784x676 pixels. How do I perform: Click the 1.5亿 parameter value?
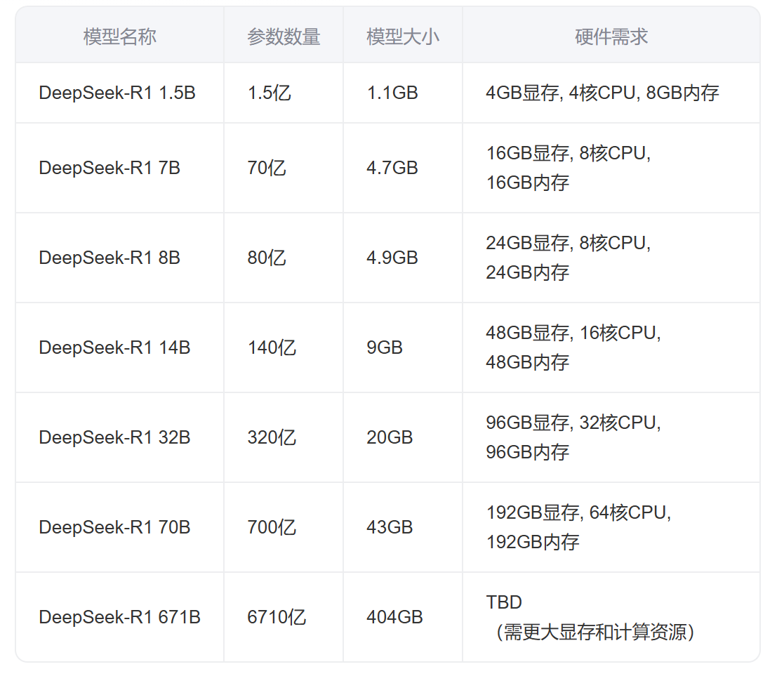269,93
